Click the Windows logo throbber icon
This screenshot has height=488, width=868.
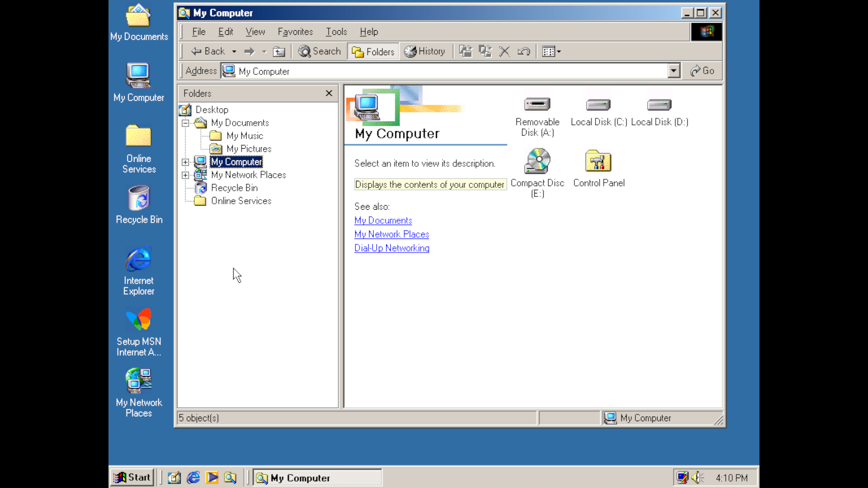pyautogui.click(x=706, y=32)
